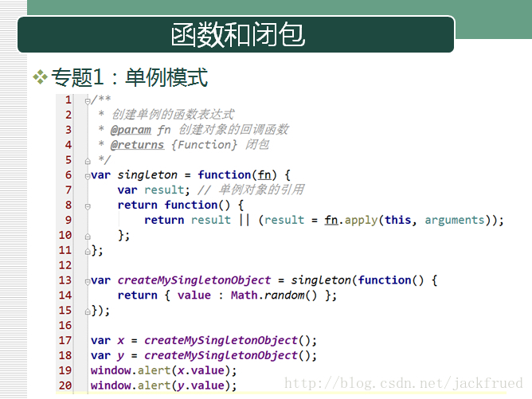Click line number 2 in the gutter
The height and width of the screenshot is (399, 532).
[68, 115]
